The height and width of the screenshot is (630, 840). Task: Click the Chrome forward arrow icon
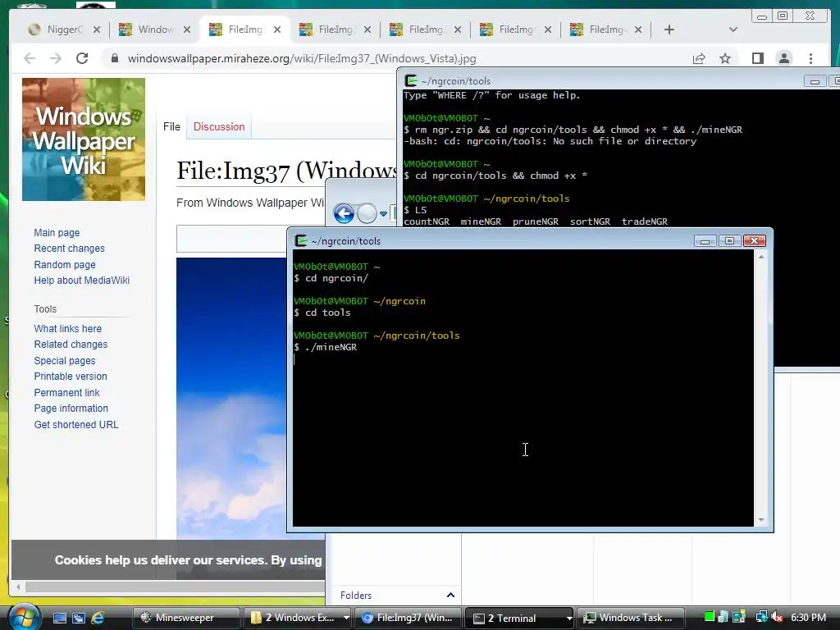click(x=55, y=58)
